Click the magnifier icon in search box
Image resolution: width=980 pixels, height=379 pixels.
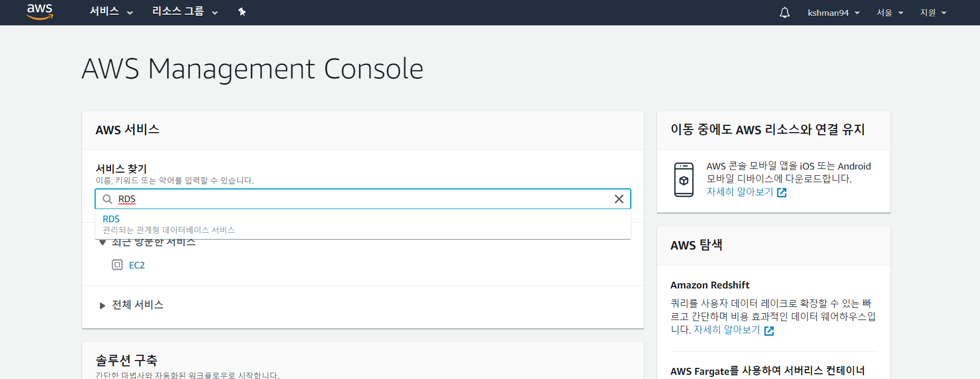[x=107, y=199]
